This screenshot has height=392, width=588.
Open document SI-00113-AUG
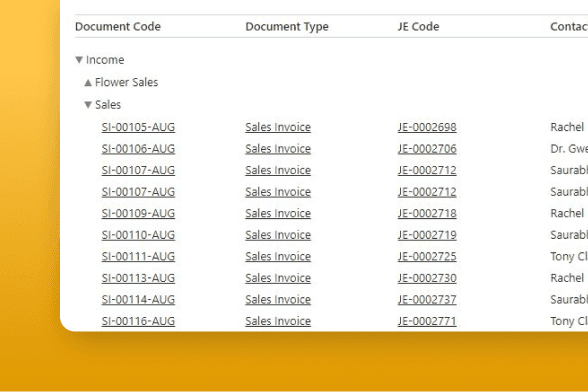pos(138,278)
